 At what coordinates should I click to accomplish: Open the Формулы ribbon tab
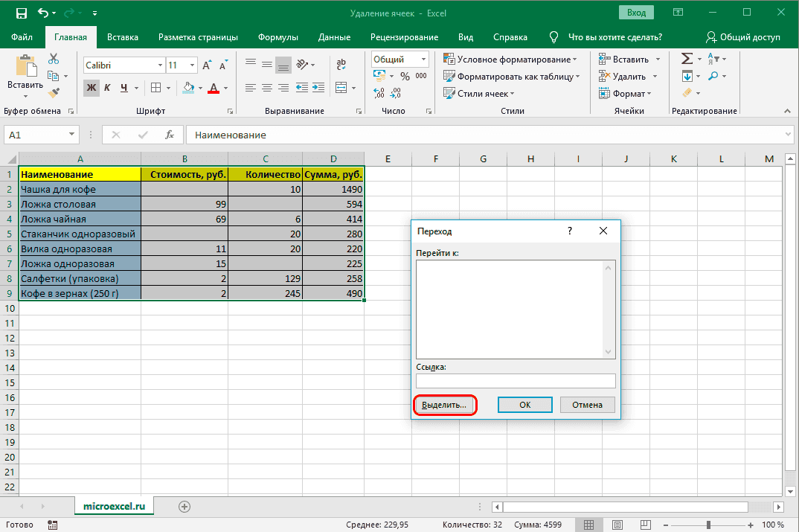point(277,37)
